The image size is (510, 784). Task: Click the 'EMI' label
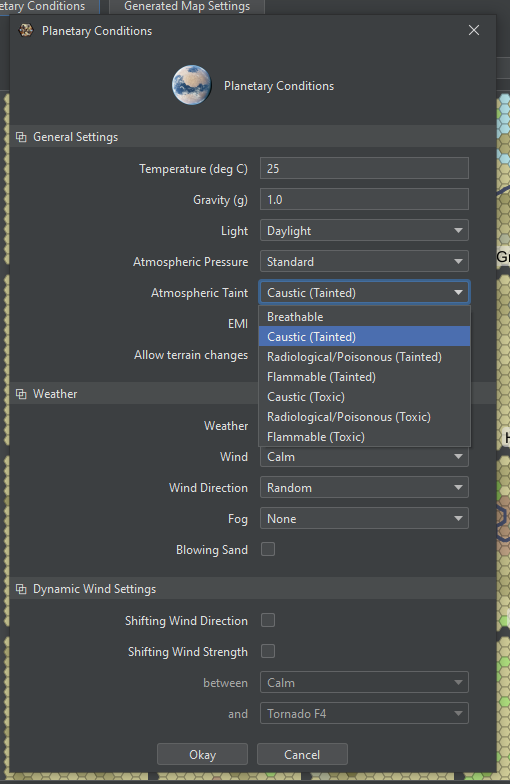[x=238, y=324]
